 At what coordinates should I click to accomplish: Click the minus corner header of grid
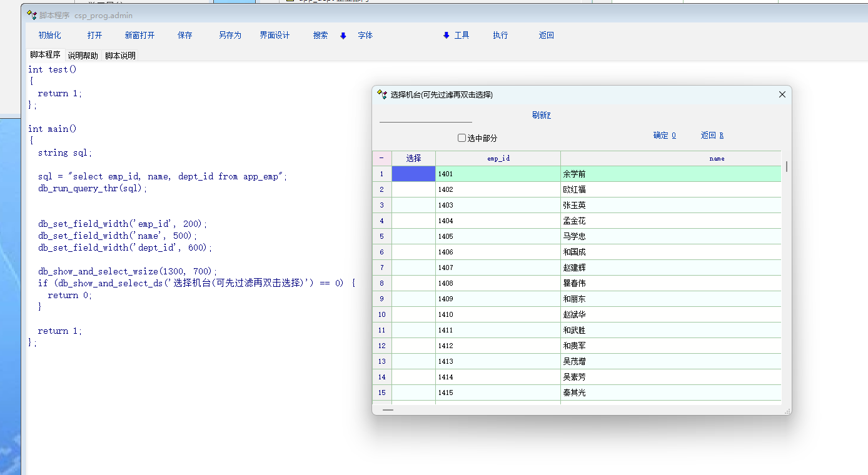(x=381, y=158)
